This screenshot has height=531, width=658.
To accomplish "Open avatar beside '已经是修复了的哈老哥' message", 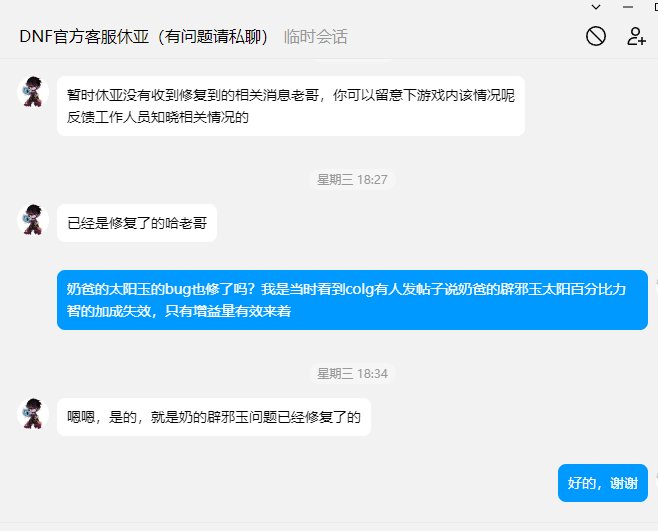I will (33, 220).
